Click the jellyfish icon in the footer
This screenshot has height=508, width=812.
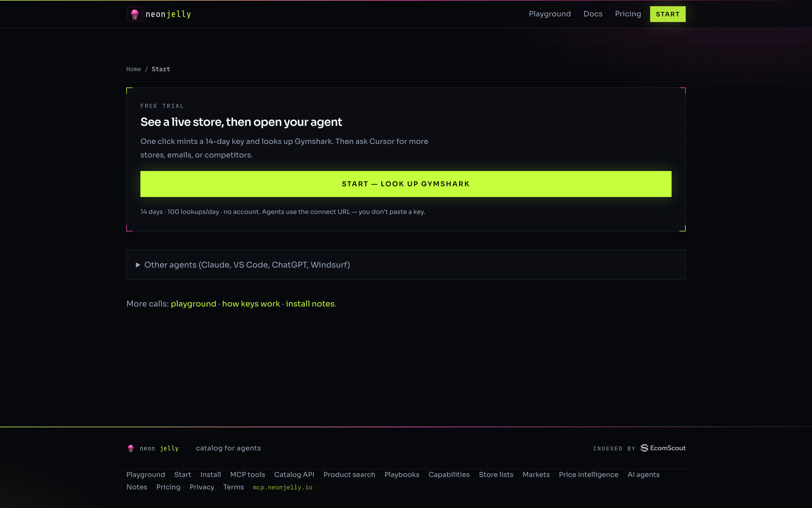coord(131,448)
